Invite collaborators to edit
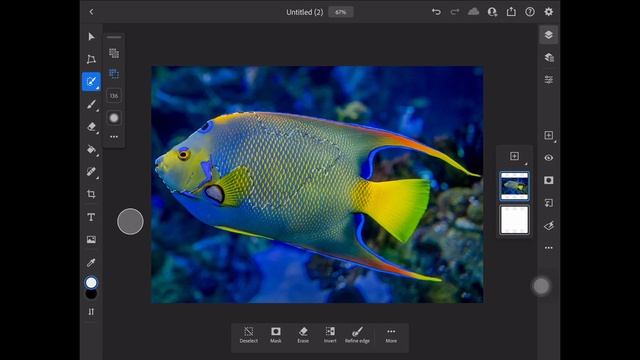Viewport: 640px width, 360px height. point(492,12)
